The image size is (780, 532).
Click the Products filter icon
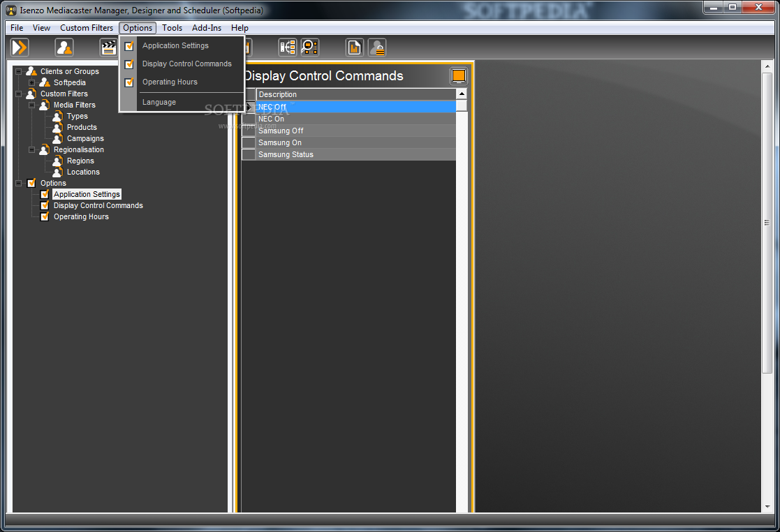tap(58, 127)
